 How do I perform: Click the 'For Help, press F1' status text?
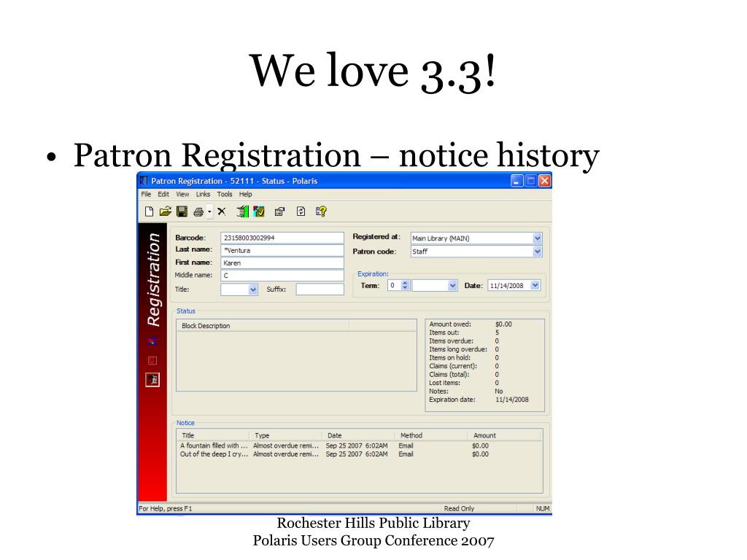point(166,508)
